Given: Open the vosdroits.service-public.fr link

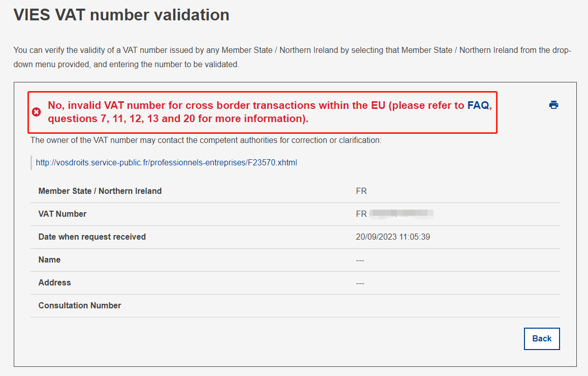Looking at the screenshot, I should [166, 163].
